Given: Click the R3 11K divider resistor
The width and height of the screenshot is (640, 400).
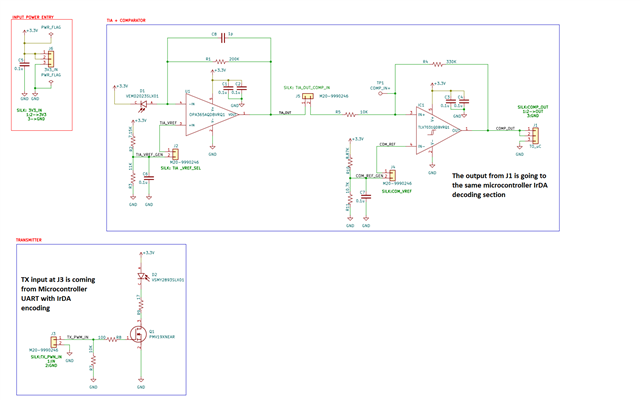Looking at the screenshot, I should click(x=133, y=179).
